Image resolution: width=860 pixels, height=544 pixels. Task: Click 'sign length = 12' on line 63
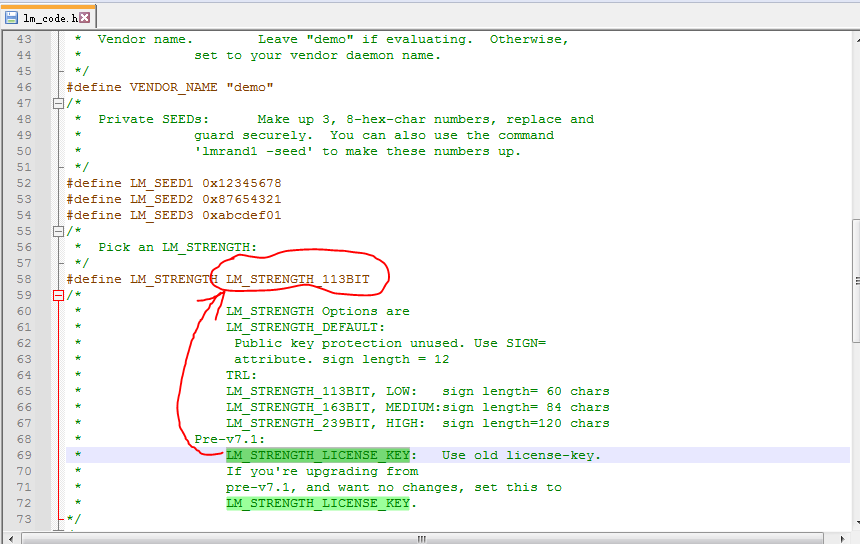click(386, 359)
